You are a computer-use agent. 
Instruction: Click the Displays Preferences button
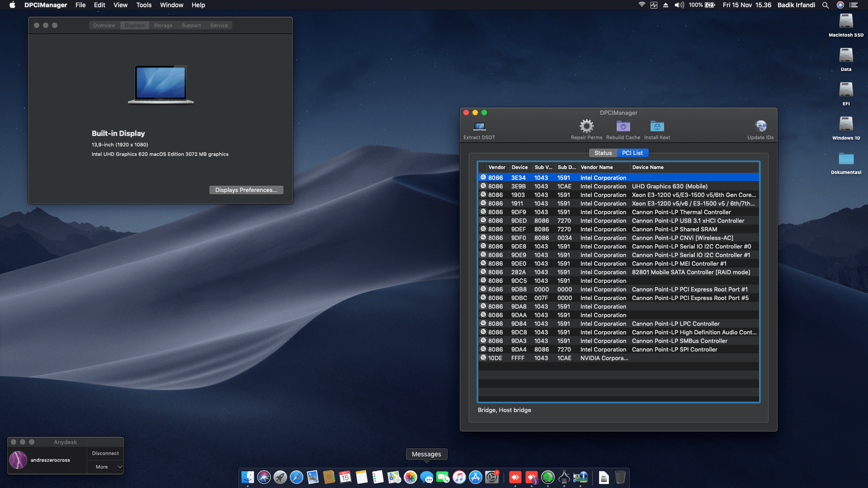(246, 190)
